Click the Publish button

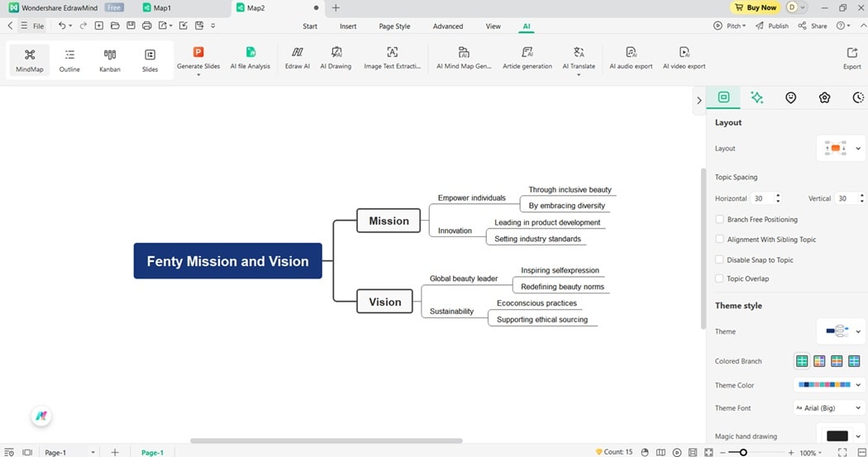(772, 26)
